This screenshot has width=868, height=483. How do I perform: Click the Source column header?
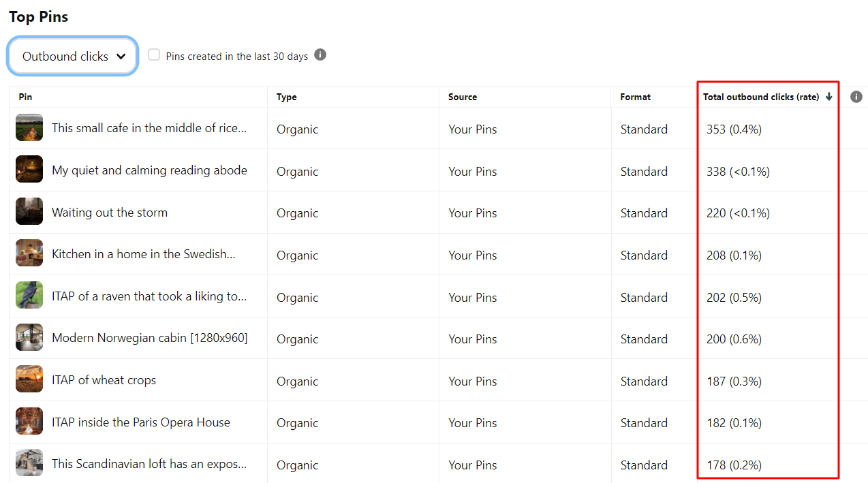462,97
